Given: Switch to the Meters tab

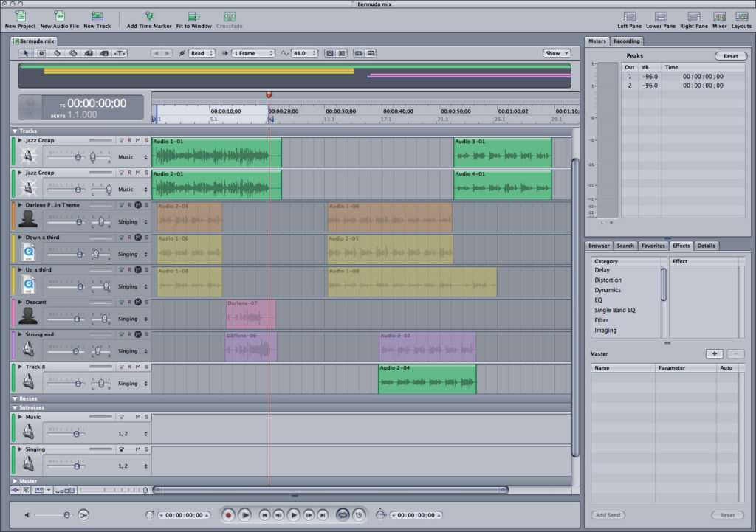Looking at the screenshot, I should (x=597, y=41).
